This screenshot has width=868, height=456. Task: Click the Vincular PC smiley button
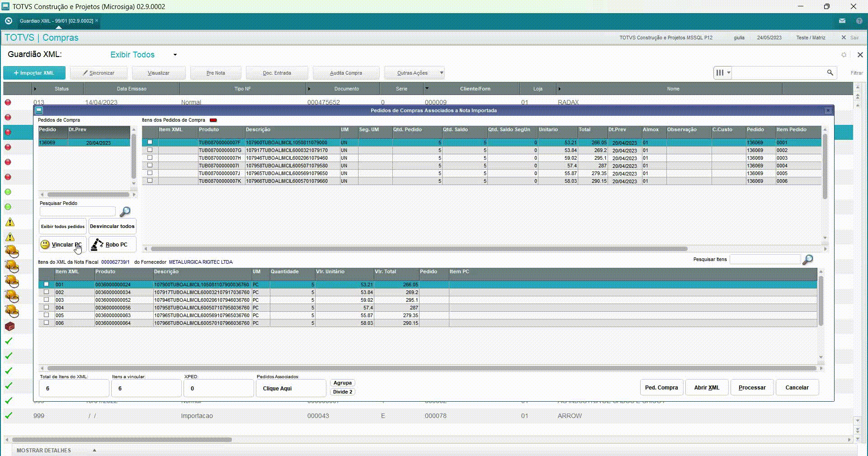pyautogui.click(x=62, y=244)
